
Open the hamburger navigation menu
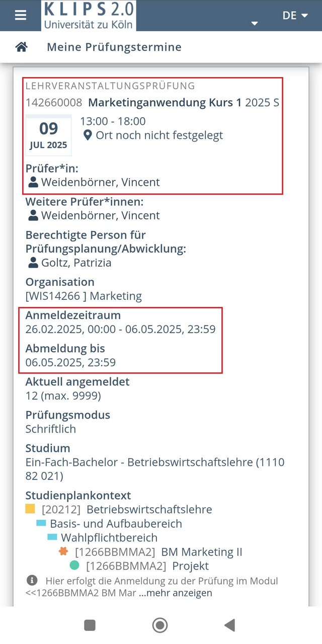[x=20, y=15]
